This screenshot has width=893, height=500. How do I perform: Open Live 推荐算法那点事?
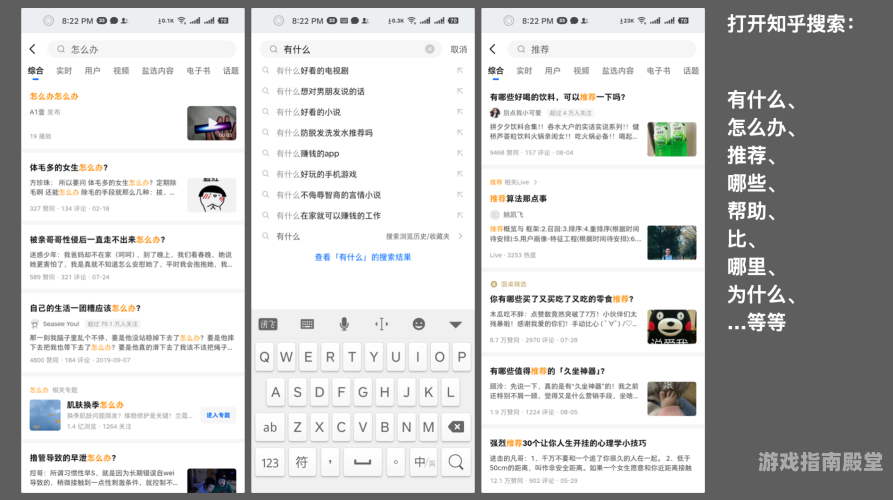(x=518, y=199)
